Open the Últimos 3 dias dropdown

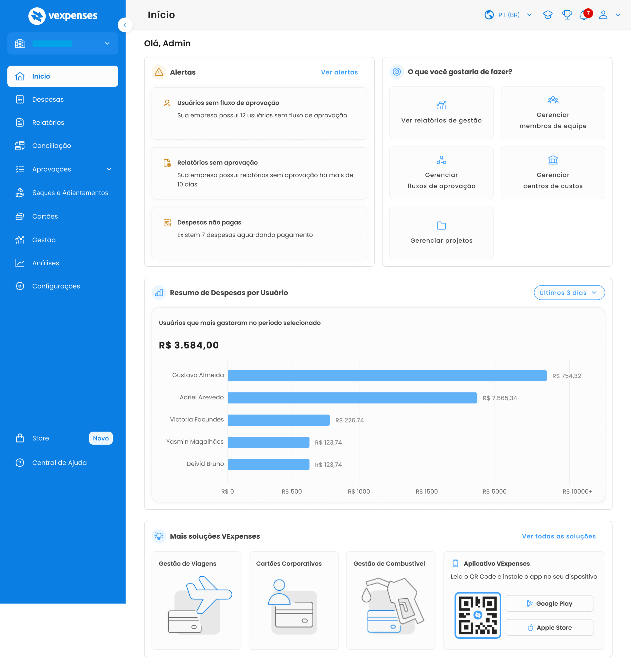click(x=569, y=293)
